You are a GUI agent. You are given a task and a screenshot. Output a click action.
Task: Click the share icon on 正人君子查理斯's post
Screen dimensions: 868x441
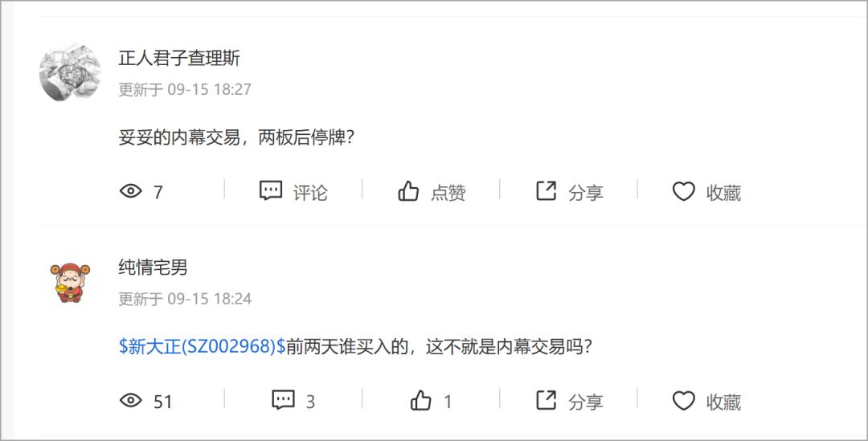tap(547, 191)
